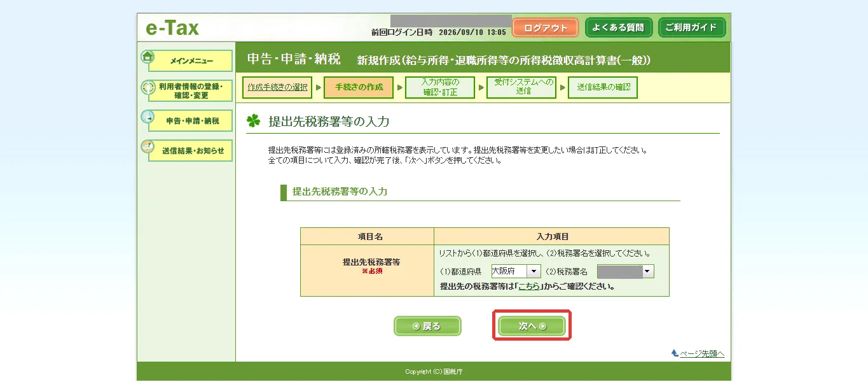Follow the こちら link for tax offices
868x382 pixels.
(x=529, y=286)
